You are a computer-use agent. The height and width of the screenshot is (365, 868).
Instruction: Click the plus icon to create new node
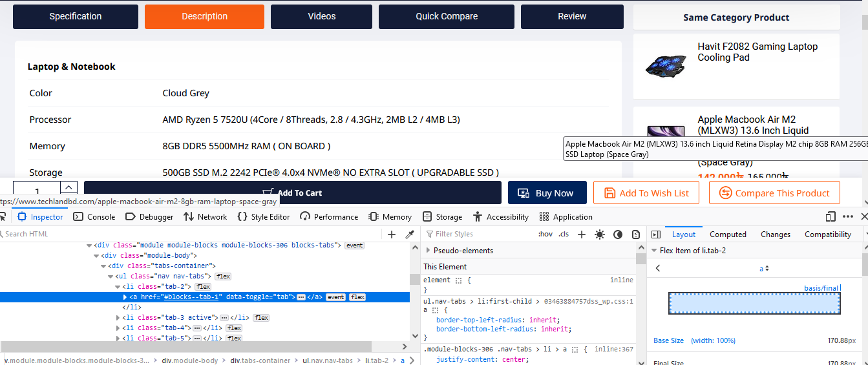click(x=392, y=235)
